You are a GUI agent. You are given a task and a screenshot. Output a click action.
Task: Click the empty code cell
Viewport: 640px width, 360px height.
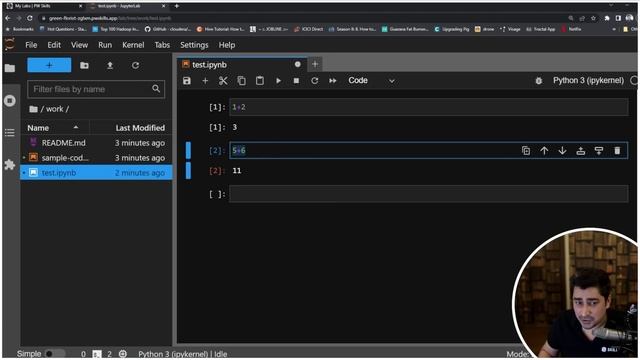coord(429,194)
